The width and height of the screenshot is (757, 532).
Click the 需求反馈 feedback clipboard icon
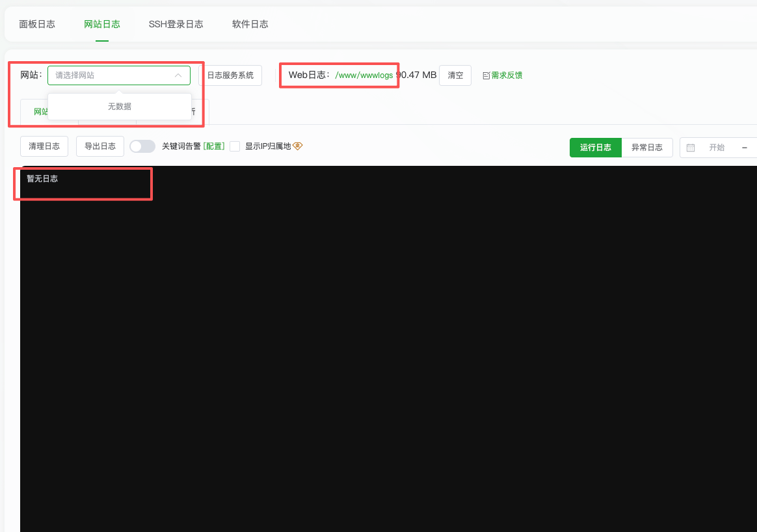[485, 75]
